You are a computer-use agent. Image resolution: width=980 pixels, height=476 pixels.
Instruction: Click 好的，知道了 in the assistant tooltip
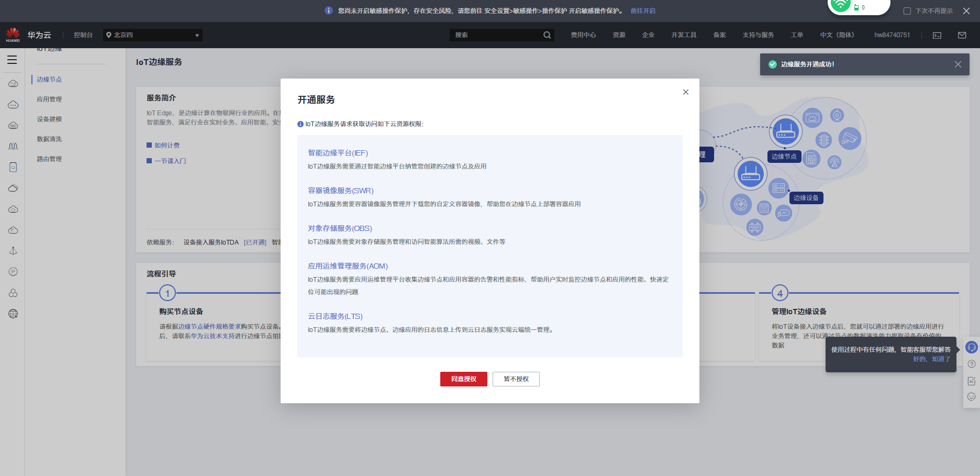tap(932, 359)
